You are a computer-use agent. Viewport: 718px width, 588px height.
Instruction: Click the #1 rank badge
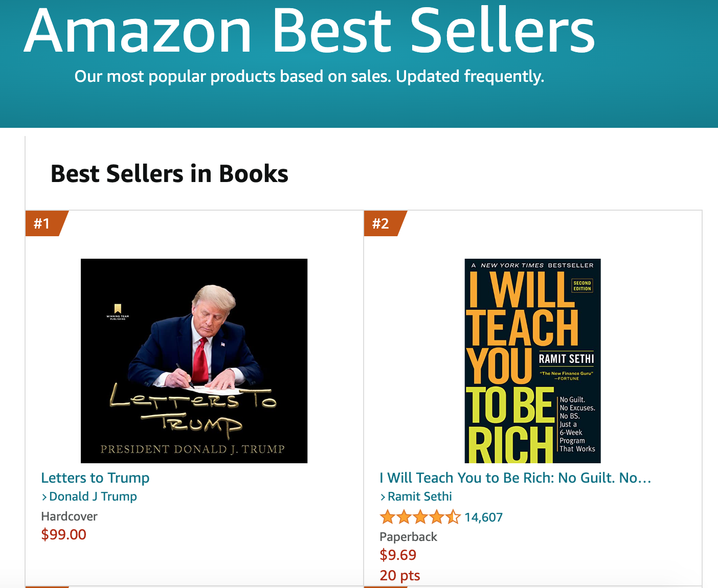pos(42,223)
